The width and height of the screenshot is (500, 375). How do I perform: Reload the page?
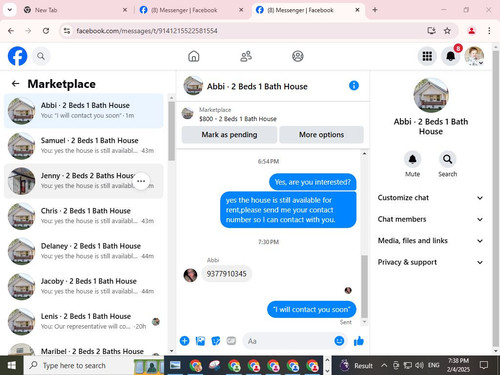(x=46, y=31)
